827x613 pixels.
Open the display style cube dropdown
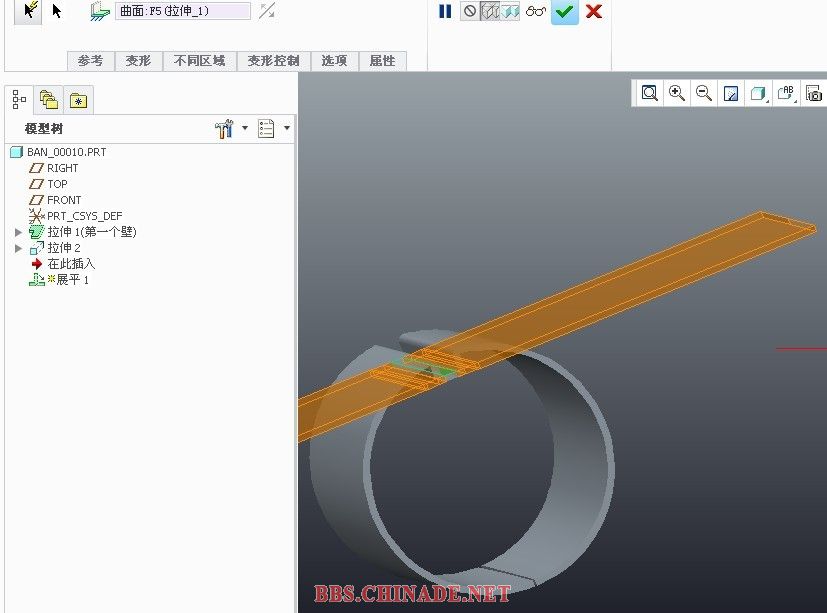759,94
